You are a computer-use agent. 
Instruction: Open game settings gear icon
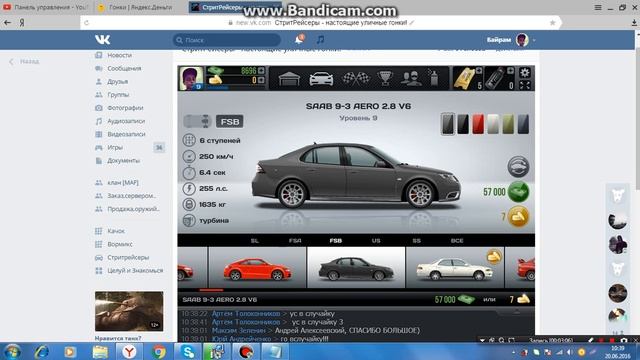(x=525, y=73)
